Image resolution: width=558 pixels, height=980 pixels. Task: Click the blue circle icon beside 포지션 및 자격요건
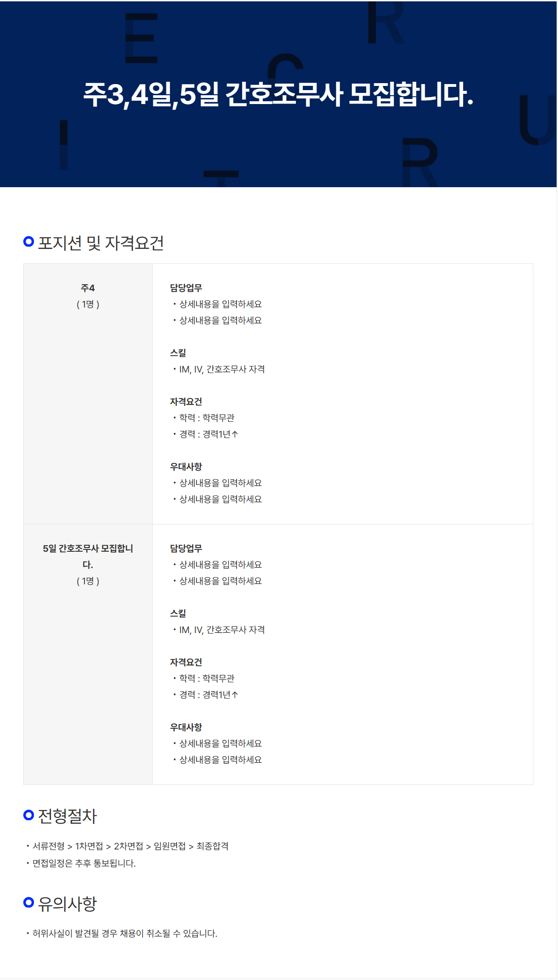[x=29, y=242]
